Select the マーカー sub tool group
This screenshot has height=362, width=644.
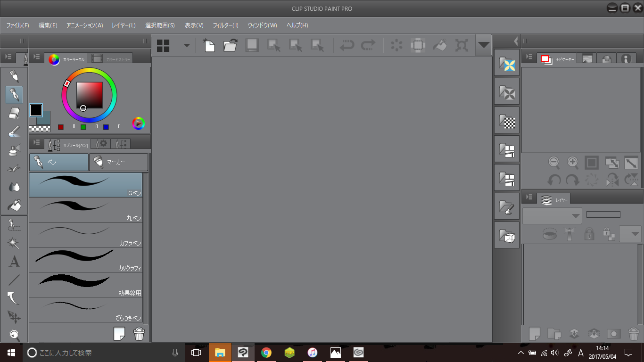(x=118, y=162)
